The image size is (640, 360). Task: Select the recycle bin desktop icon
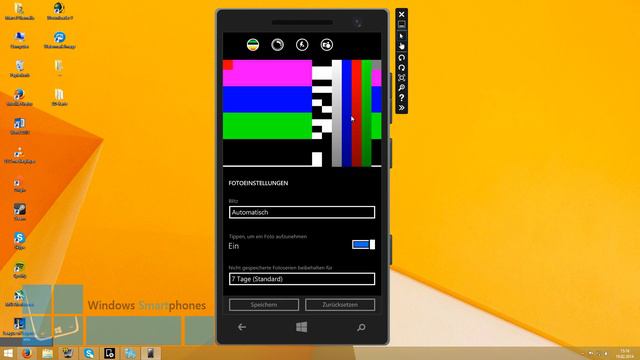click(20, 69)
